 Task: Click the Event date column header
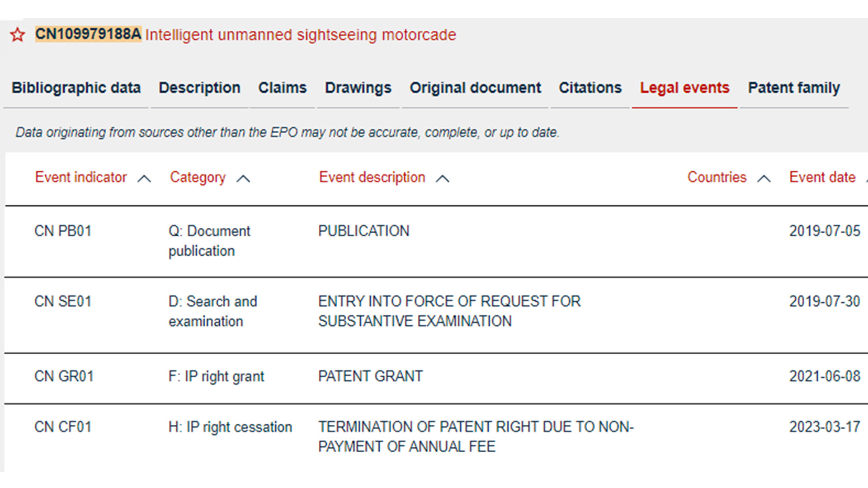pos(822,177)
